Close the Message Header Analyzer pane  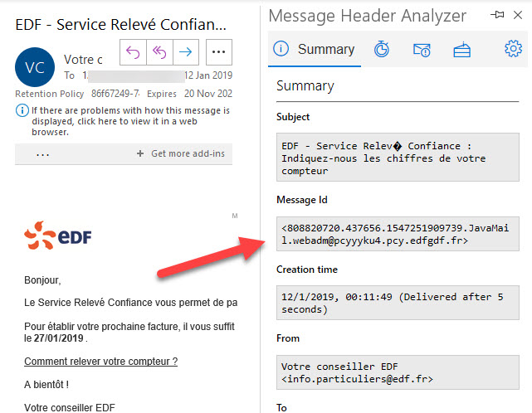coord(518,15)
